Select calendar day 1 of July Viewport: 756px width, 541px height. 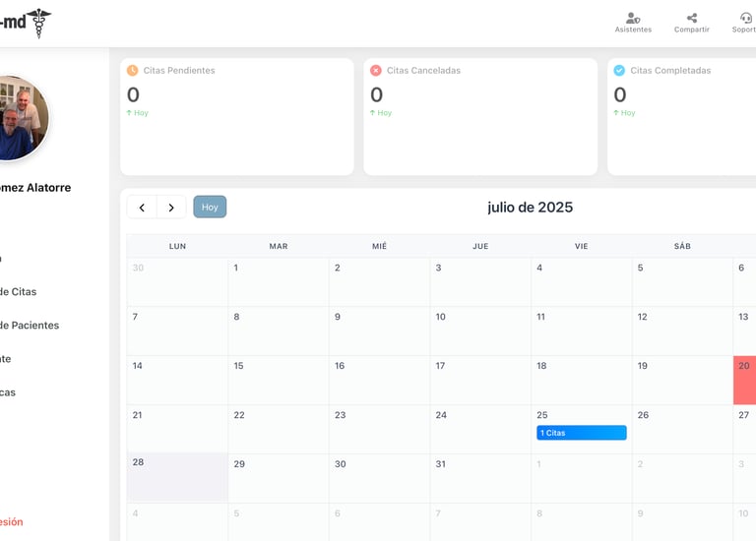click(279, 282)
